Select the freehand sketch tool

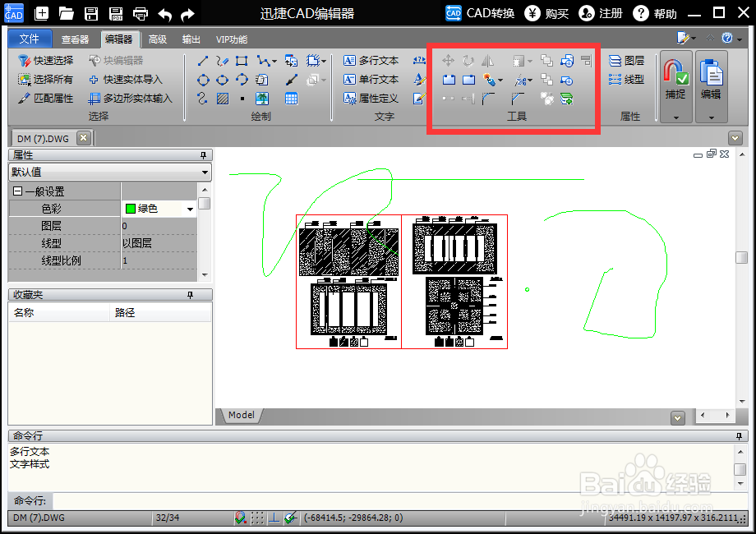[222, 61]
